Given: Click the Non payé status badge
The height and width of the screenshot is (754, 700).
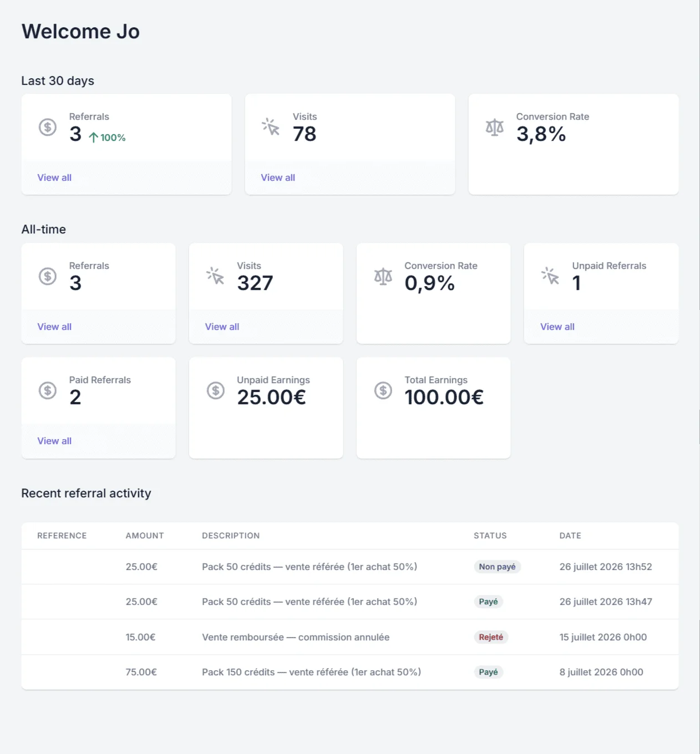Looking at the screenshot, I should [497, 567].
